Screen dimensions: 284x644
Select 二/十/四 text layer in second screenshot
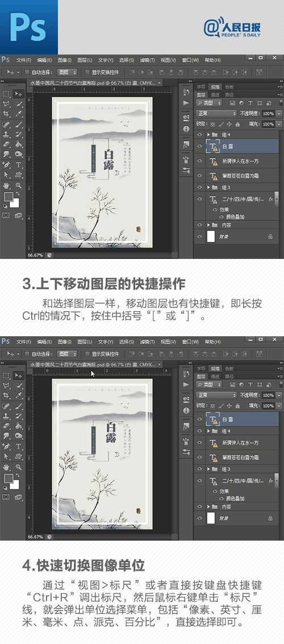click(237, 480)
